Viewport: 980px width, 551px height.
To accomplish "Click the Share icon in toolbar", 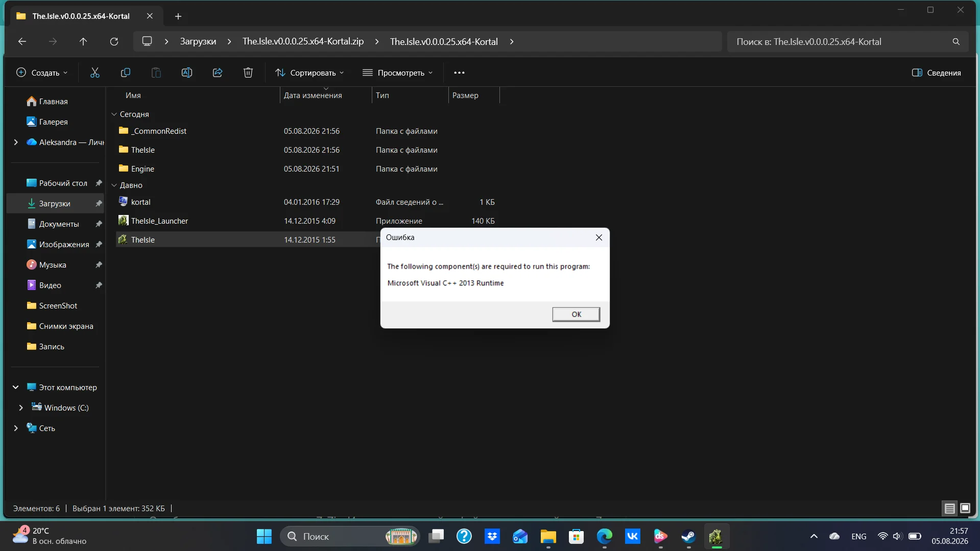I will [x=218, y=73].
